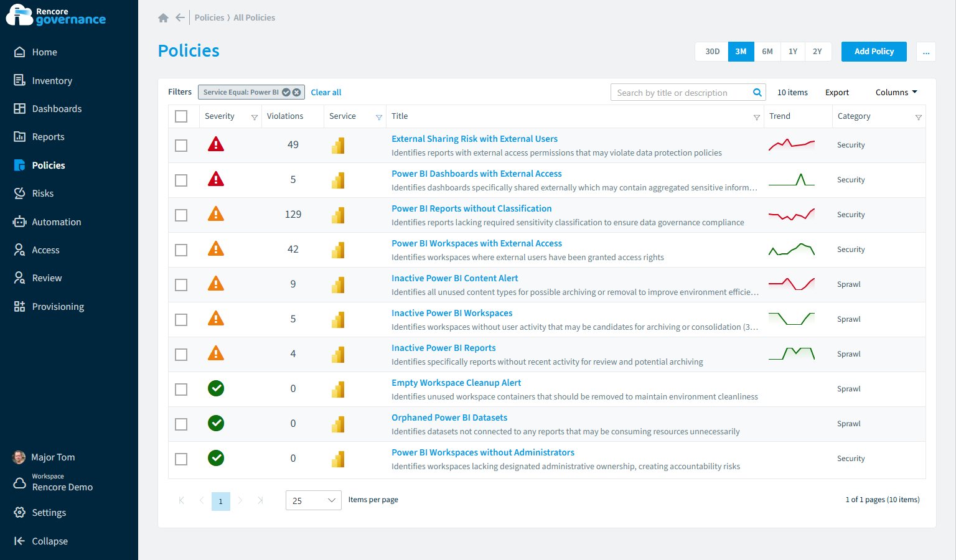The width and height of the screenshot is (956, 560).
Task: Select the 30D time range
Action: [712, 52]
